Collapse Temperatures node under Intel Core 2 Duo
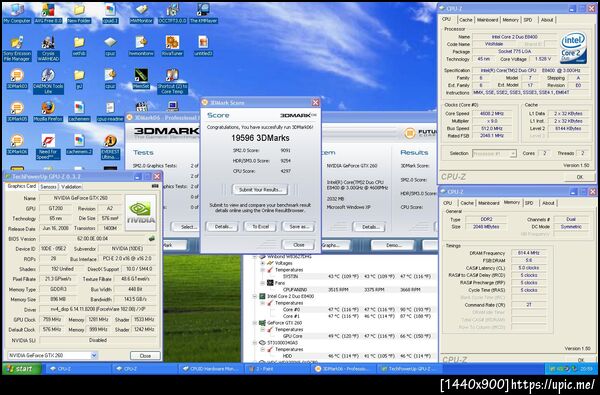Image resolution: width=600 pixels, height=395 pixels. 262,303
